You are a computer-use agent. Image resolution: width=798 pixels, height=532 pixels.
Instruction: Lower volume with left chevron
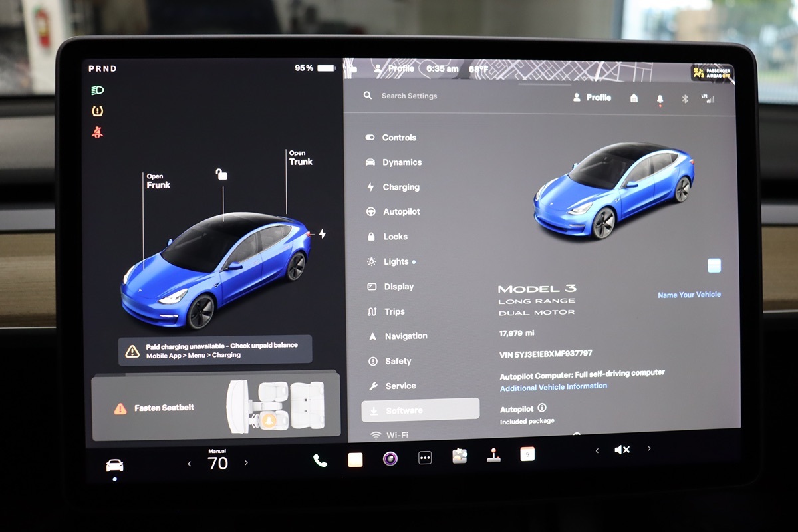pyautogui.click(x=597, y=451)
